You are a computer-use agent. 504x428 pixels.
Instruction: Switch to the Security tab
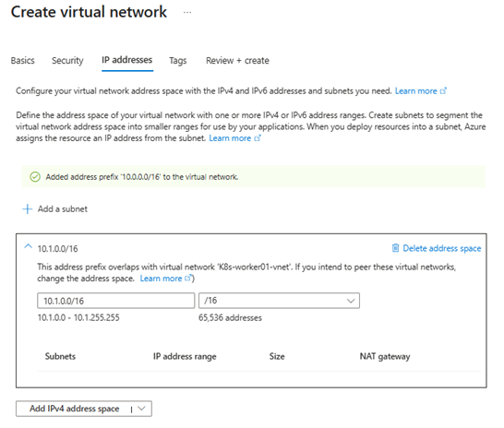coord(67,60)
